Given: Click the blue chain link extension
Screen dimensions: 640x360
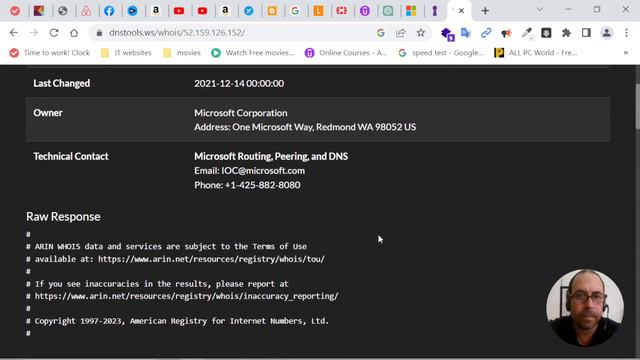Looking at the screenshot, I should tap(486, 33).
